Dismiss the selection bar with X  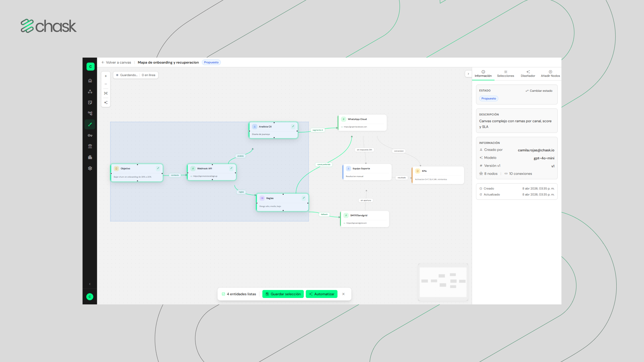coord(344,294)
